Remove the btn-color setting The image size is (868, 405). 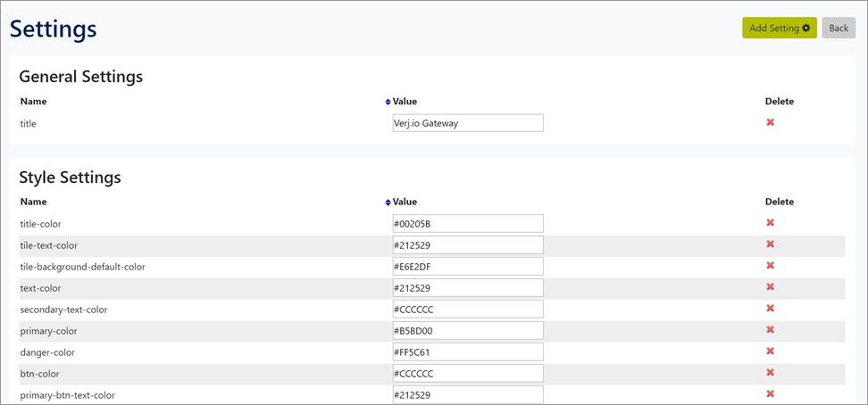coord(770,373)
